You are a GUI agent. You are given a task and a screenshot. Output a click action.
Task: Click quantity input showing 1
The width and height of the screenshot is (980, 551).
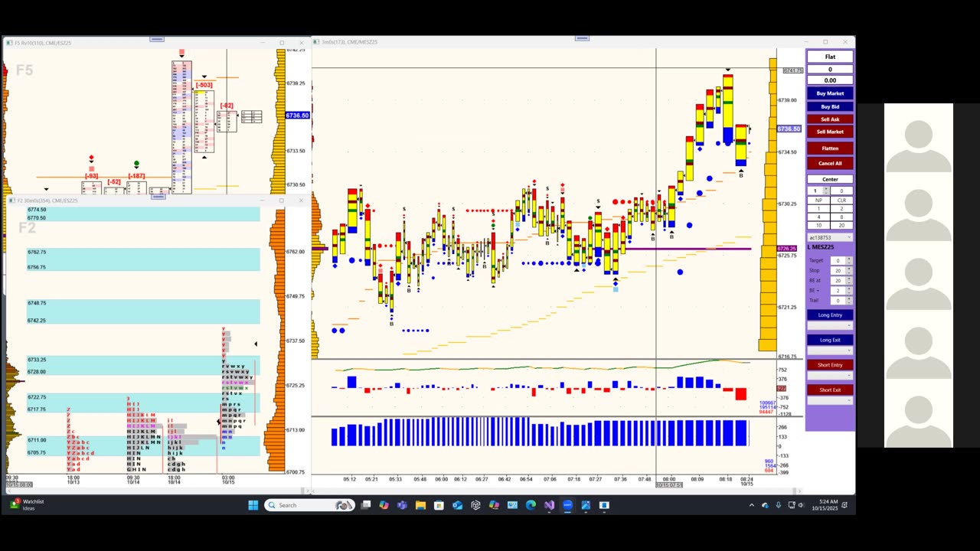(815, 191)
